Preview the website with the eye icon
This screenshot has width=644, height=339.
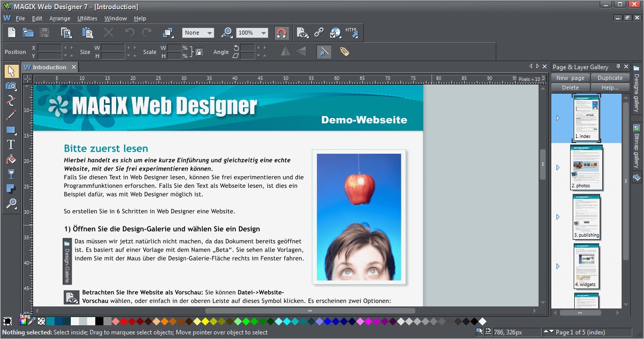(x=302, y=33)
